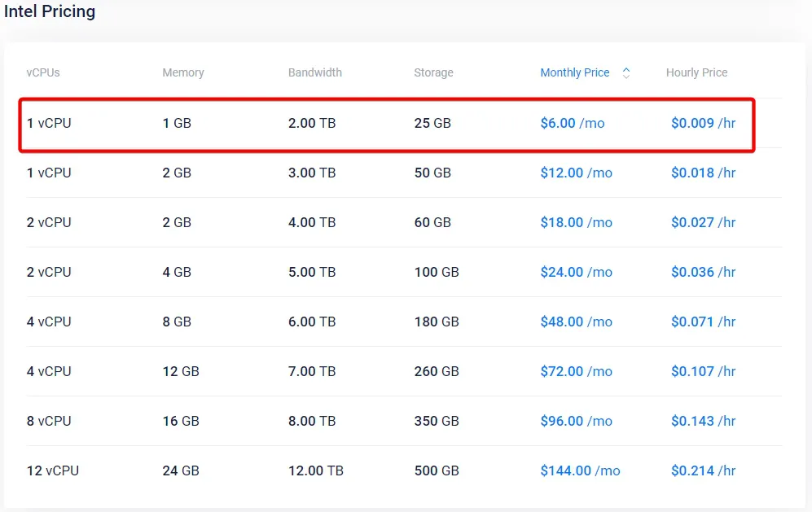Click the 8 vCPU cell
Image resolution: width=812 pixels, height=512 pixels.
(49, 422)
